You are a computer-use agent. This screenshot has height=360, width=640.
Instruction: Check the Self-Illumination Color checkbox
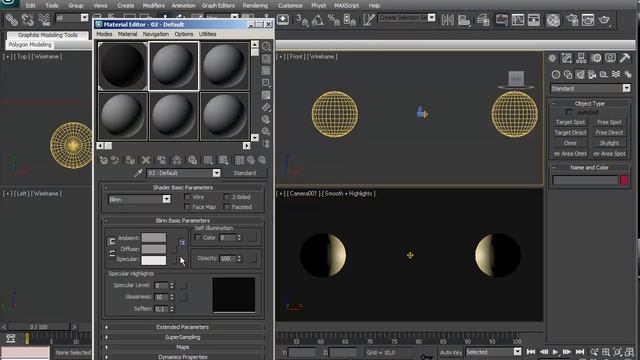(x=198, y=238)
